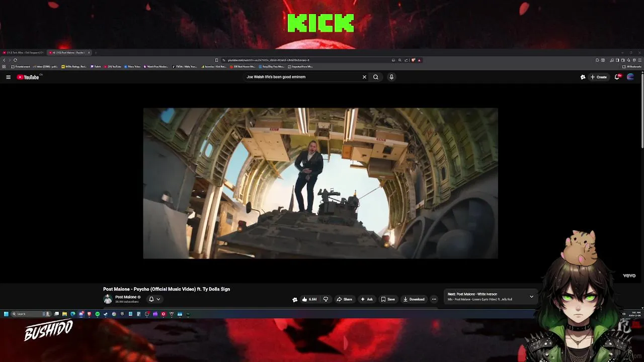Close the Post Malone browser tab

point(89,52)
